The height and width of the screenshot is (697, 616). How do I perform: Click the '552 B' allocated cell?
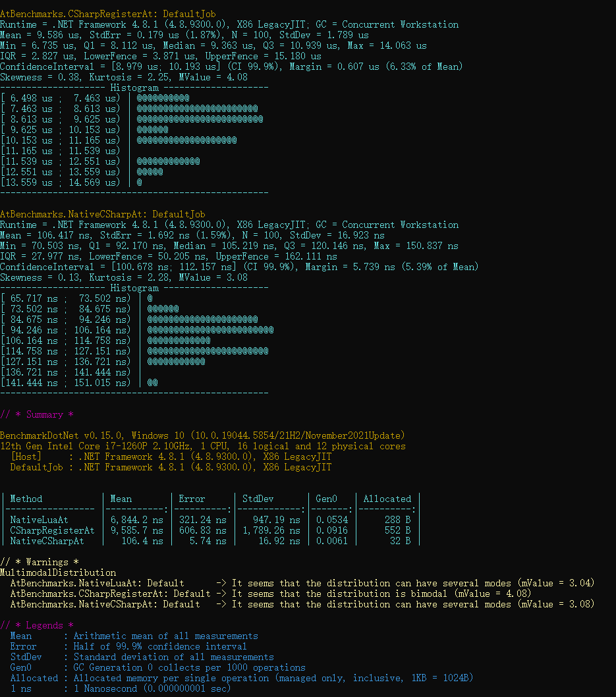pos(398,531)
